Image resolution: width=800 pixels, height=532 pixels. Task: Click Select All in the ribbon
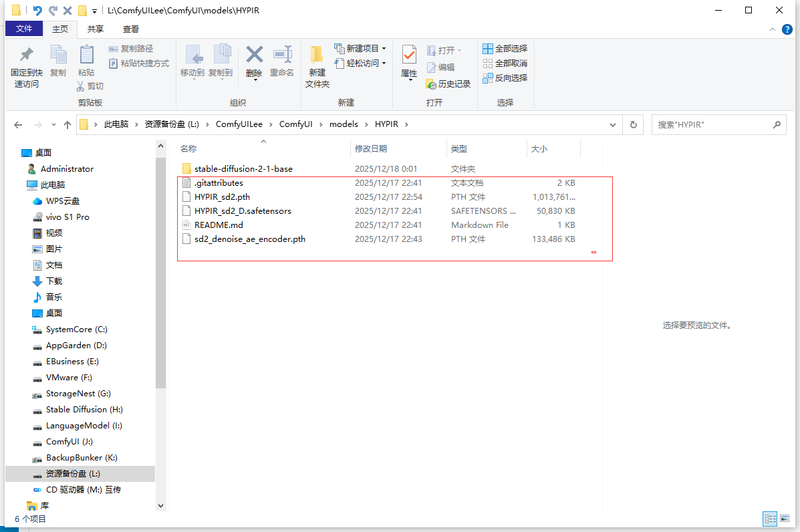[505, 49]
